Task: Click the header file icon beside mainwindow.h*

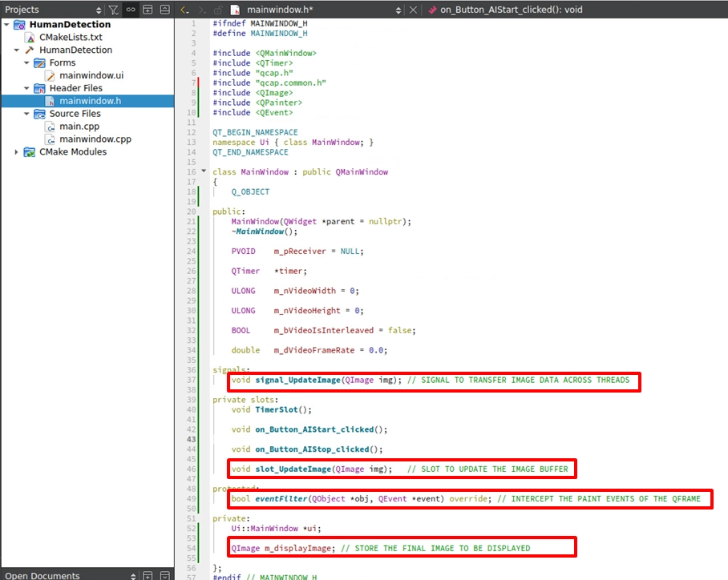Action: pos(236,10)
